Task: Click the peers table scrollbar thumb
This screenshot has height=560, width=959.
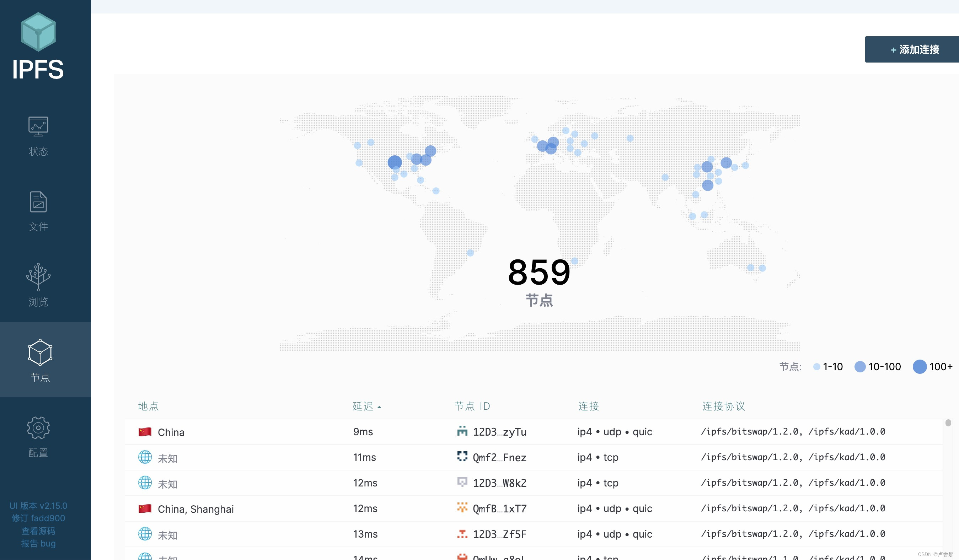Action: [x=948, y=423]
